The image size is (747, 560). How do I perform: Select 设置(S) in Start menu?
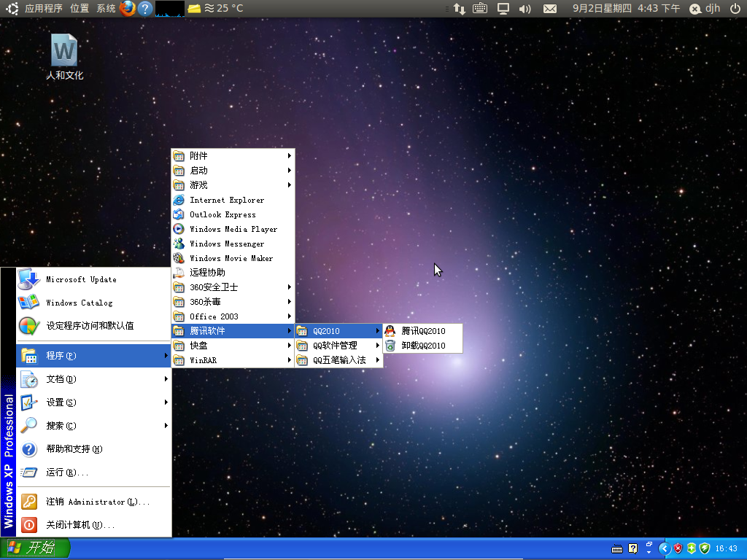pyautogui.click(x=93, y=402)
